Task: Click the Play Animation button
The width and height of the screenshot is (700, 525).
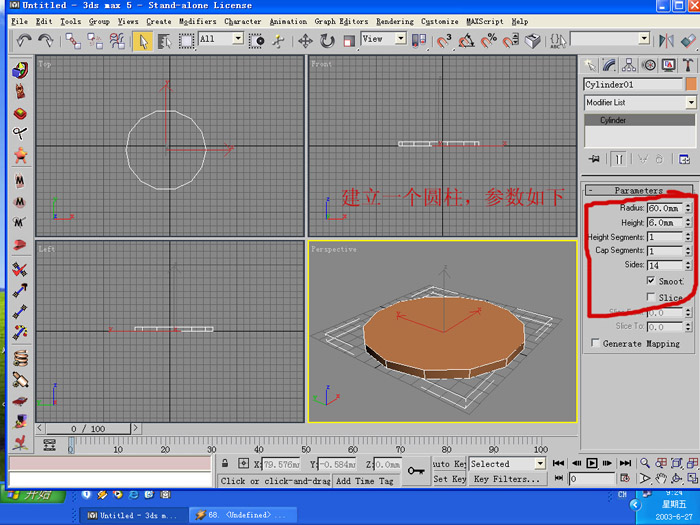Action: tap(592, 463)
